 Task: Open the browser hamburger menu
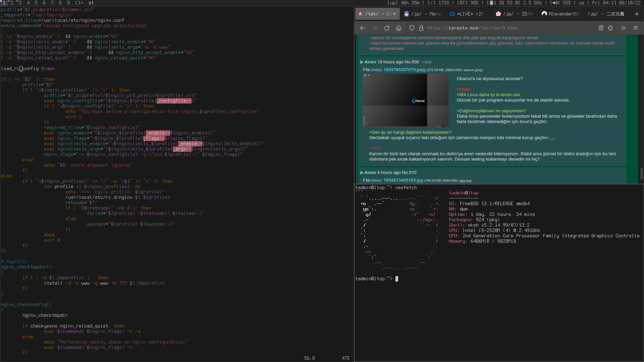pos(636,28)
